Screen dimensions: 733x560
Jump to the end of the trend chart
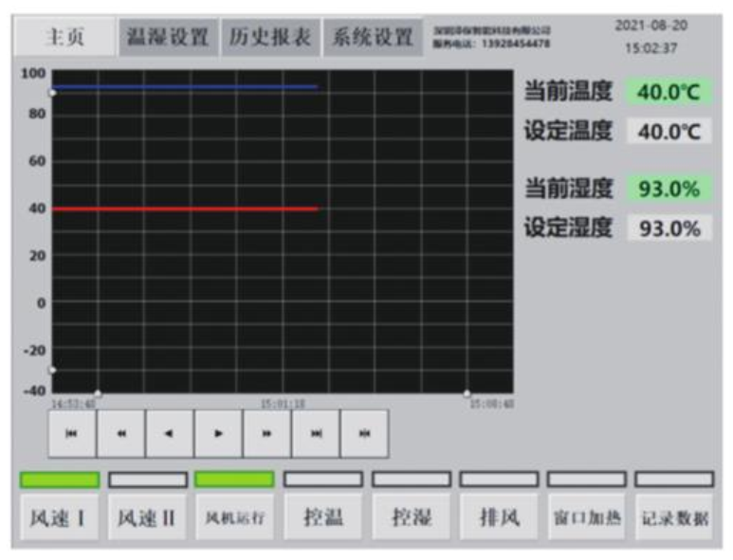pos(316,434)
